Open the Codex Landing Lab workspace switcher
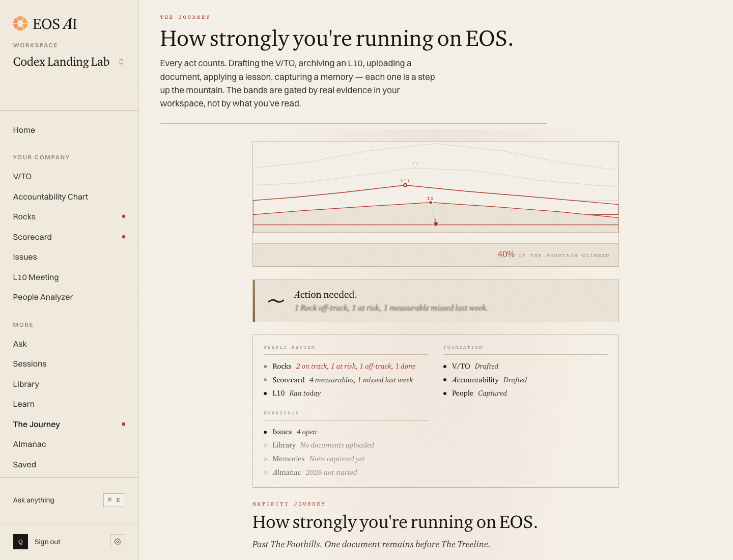733x560 pixels. pyautogui.click(x=69, y=62)
